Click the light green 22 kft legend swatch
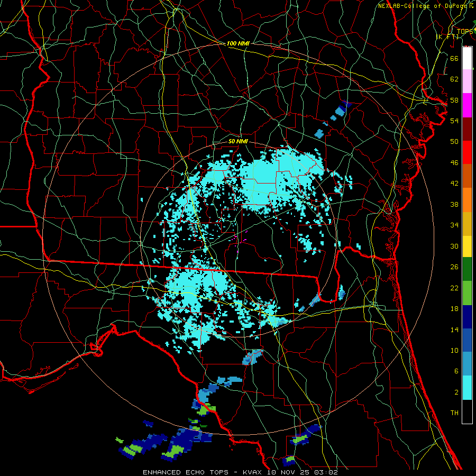Image resolution: width=476 pixels, height=476 pixels. pos(467,293)
